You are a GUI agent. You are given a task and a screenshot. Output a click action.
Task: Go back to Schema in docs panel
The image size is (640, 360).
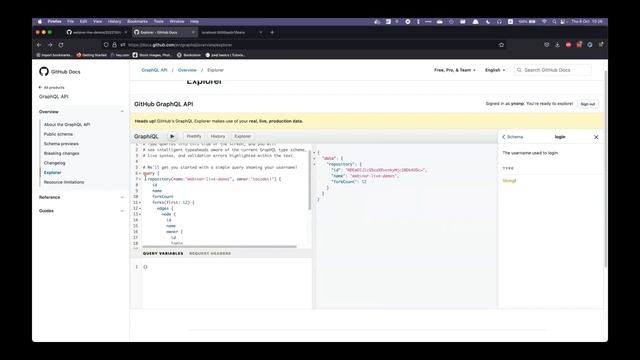pyautogui.click(x=513, y=137)
